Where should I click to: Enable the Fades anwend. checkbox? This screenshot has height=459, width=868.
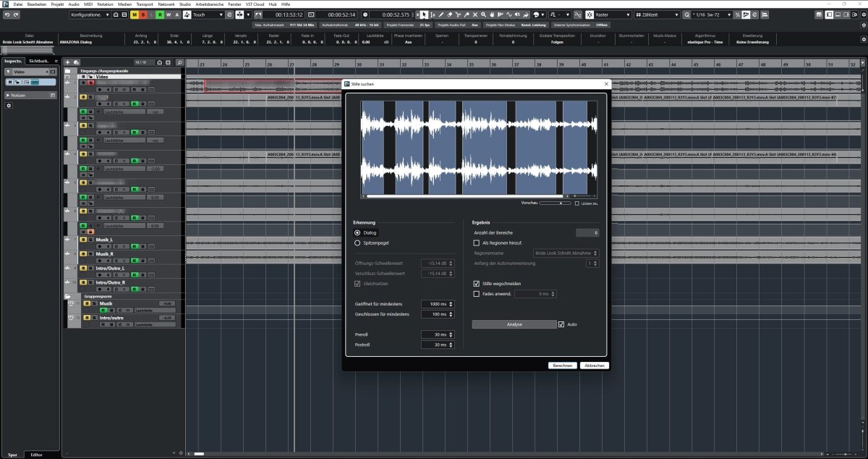476,294
